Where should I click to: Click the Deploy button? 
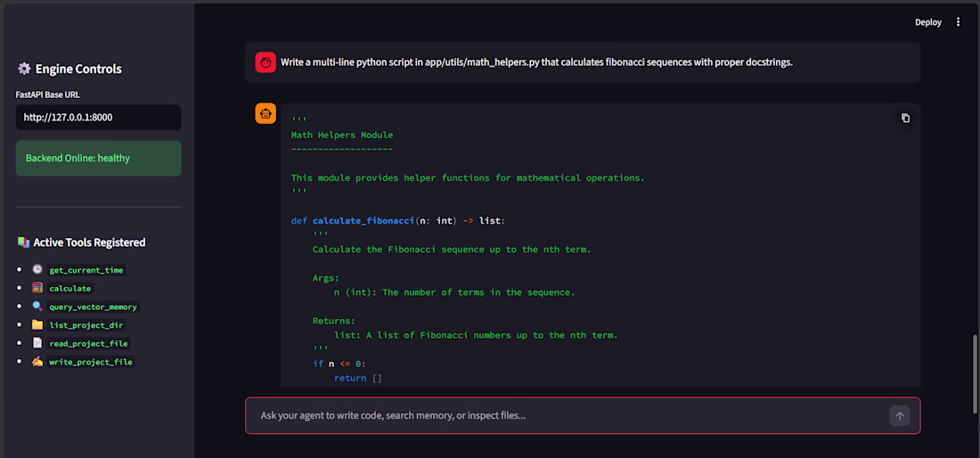(x=928, y=22)
